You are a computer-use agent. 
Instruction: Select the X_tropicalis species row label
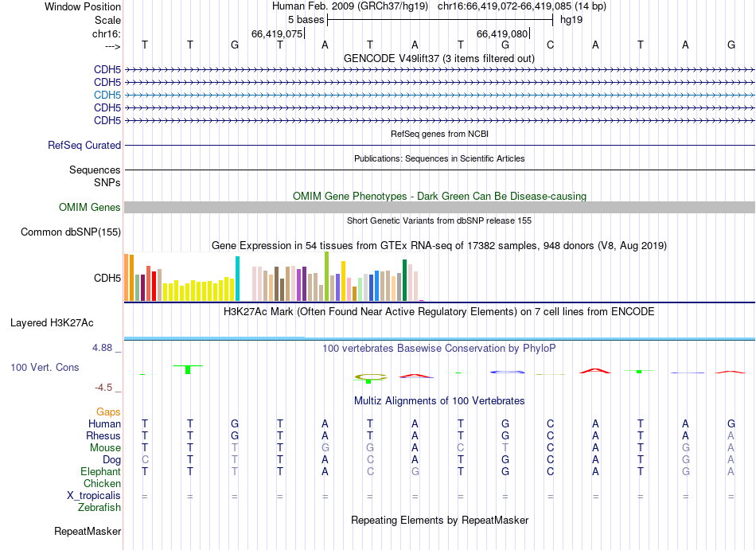pos(94,496)
